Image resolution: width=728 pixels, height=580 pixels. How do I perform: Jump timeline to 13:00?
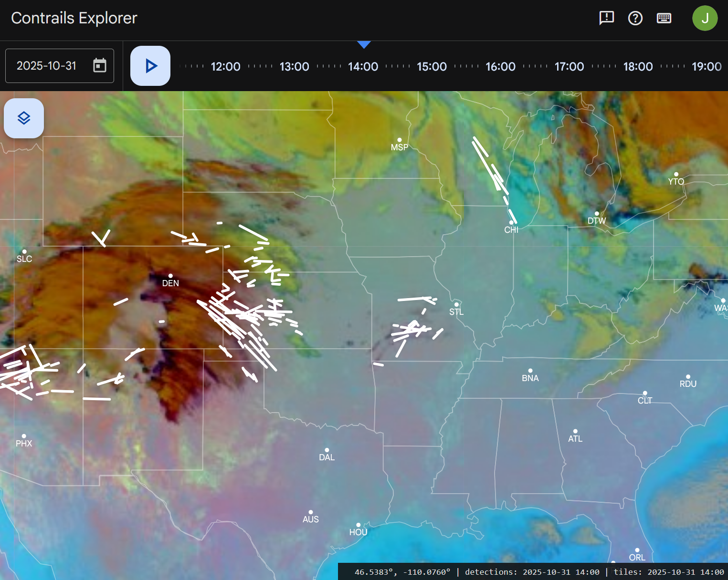coord(294,67)
